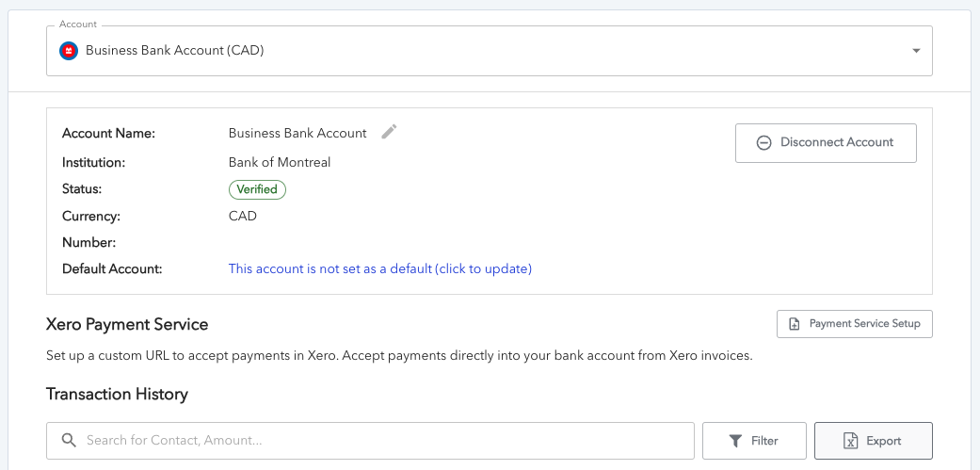980x470 pixels.
Task: Focus the Search for Contact, Amount field
Action: click(370, 441)
